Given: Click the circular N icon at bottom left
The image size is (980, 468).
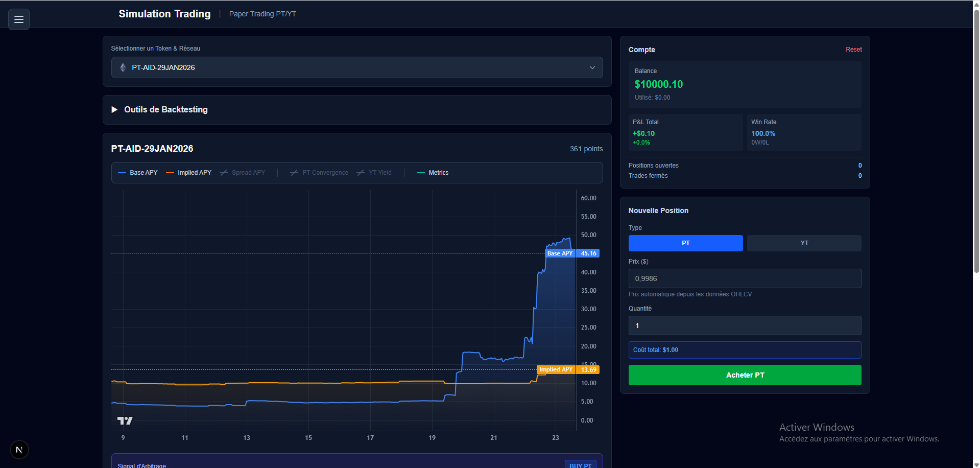Looking at the screenshot, I should 19,450.
